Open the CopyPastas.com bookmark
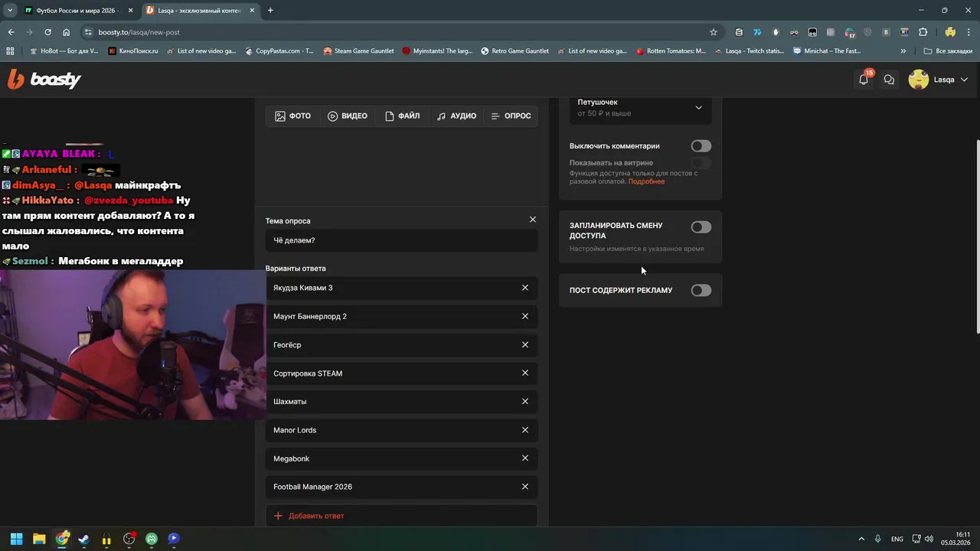980x551 pixels. tap(279, 51)
